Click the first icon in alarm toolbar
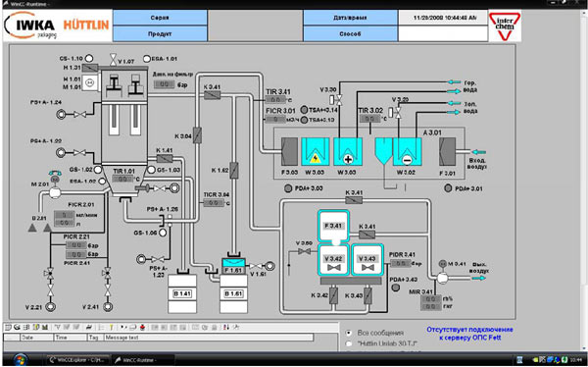The height and width of the screenshot is (367, 588). point(9,327)
